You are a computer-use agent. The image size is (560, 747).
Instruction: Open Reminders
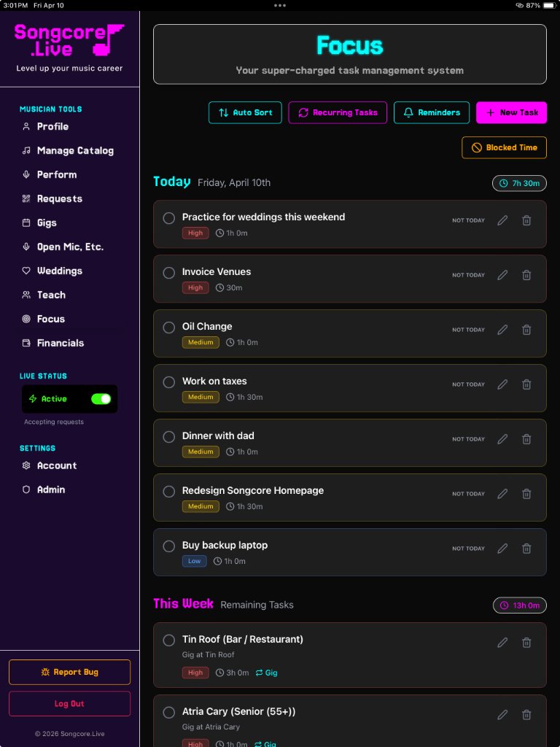pyautogui.click(x=432, y=113)
